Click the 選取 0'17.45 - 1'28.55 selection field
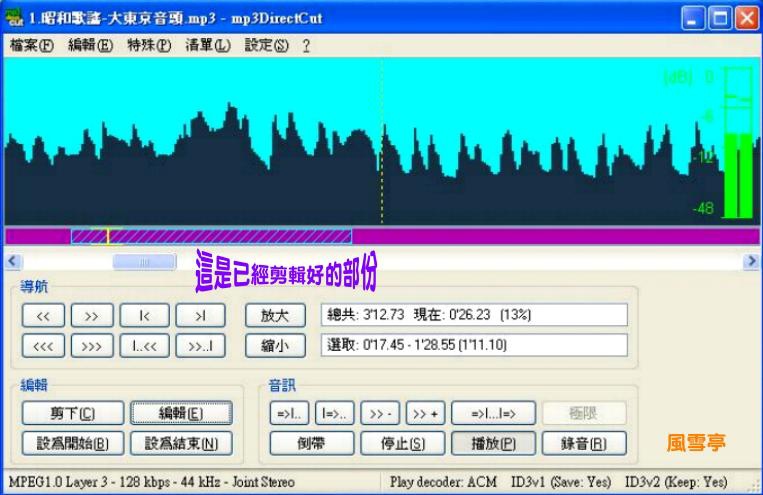The width and height of the screenshot is (763, 495). (x=474, y=345)
